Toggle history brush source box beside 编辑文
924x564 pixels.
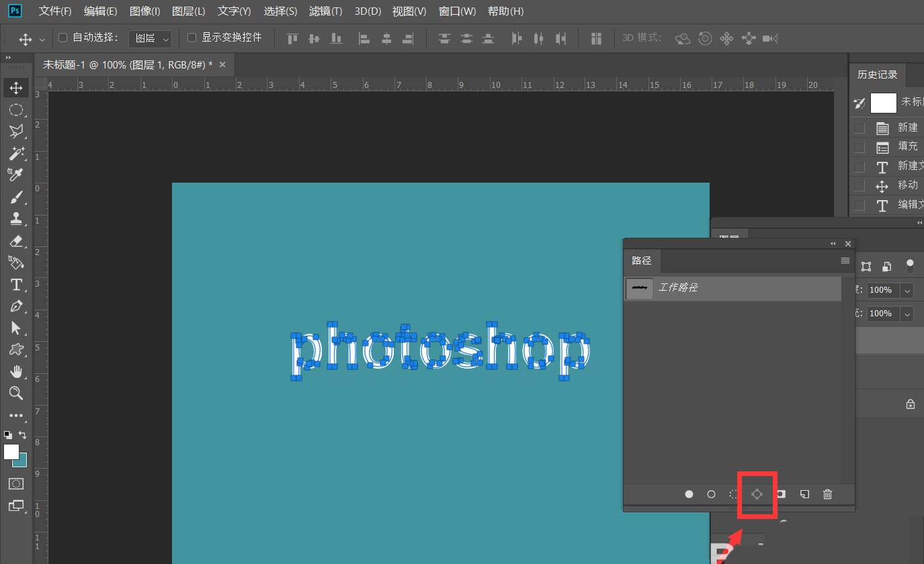click(x=859, y=205)
